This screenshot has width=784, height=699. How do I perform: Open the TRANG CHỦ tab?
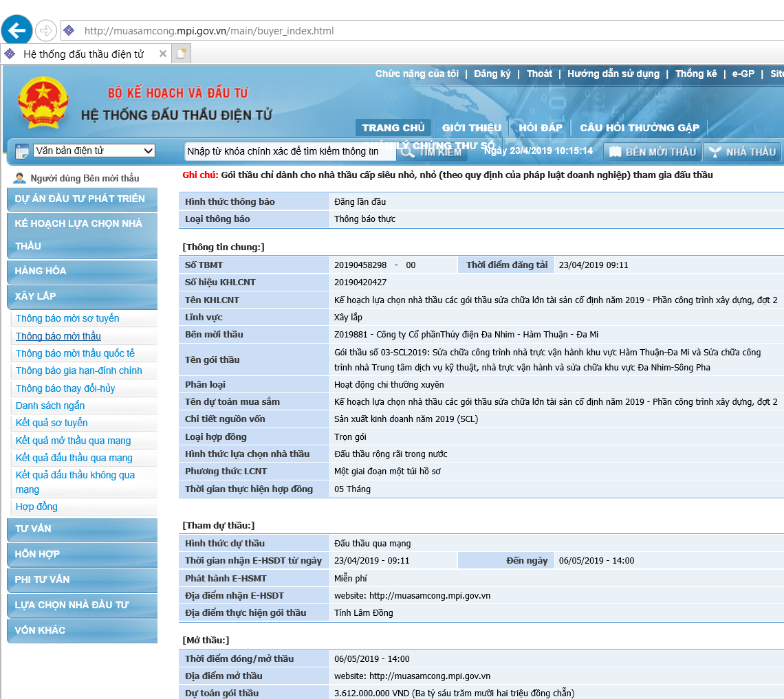point(393,128)
